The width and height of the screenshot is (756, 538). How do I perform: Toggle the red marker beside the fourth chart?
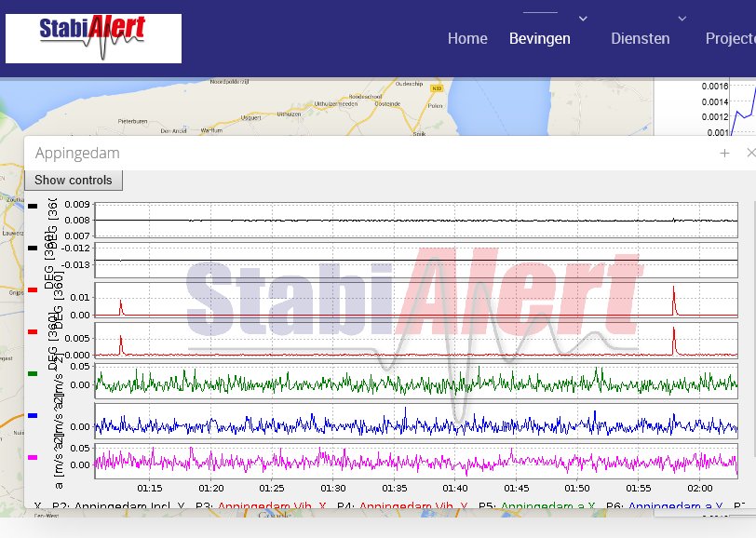[x=33, y=333]
